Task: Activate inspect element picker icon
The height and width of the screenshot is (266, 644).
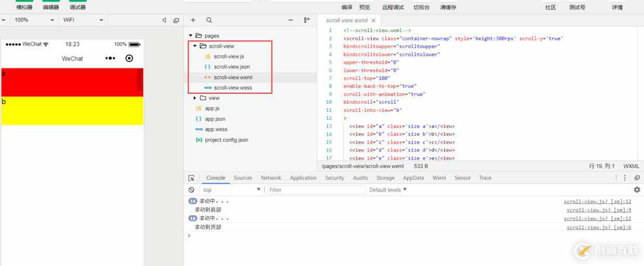Action: pyautogui.click(x=191, y=178)
